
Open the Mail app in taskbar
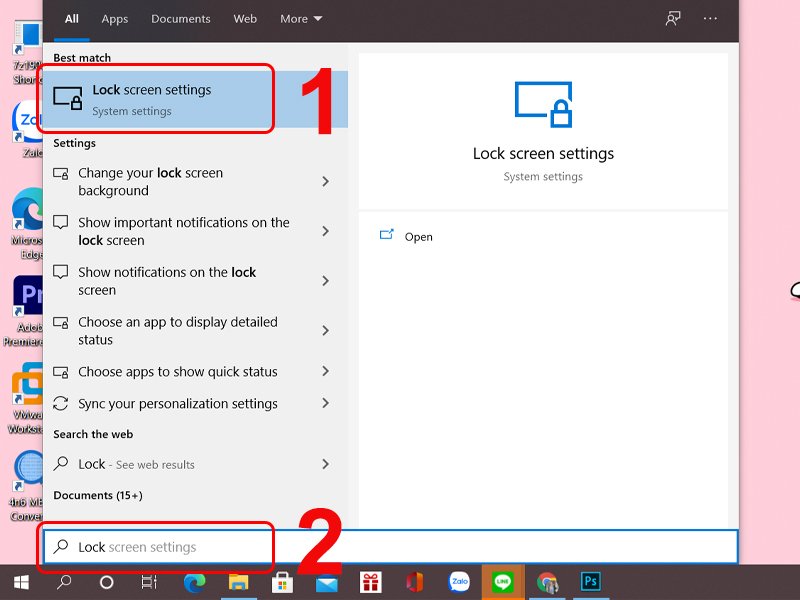(x=327, y=582)
